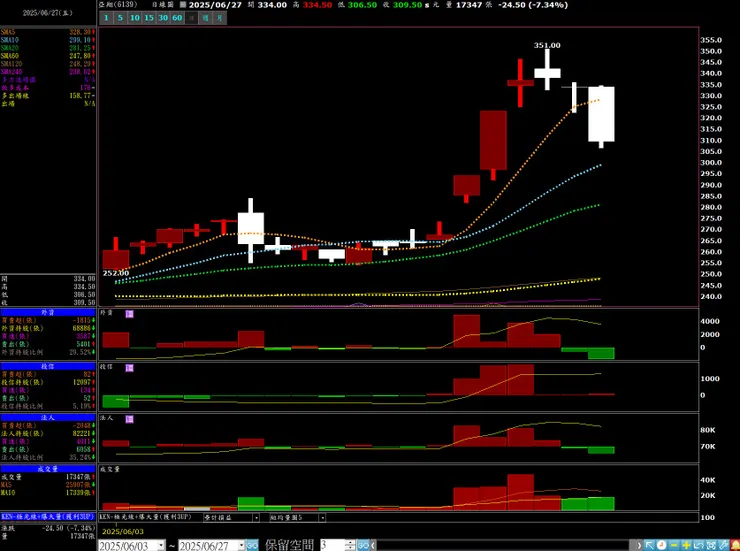Click the SMA120 moving average legend entry
The height and width of the screenshot is (551, 740).
[48, 64]
